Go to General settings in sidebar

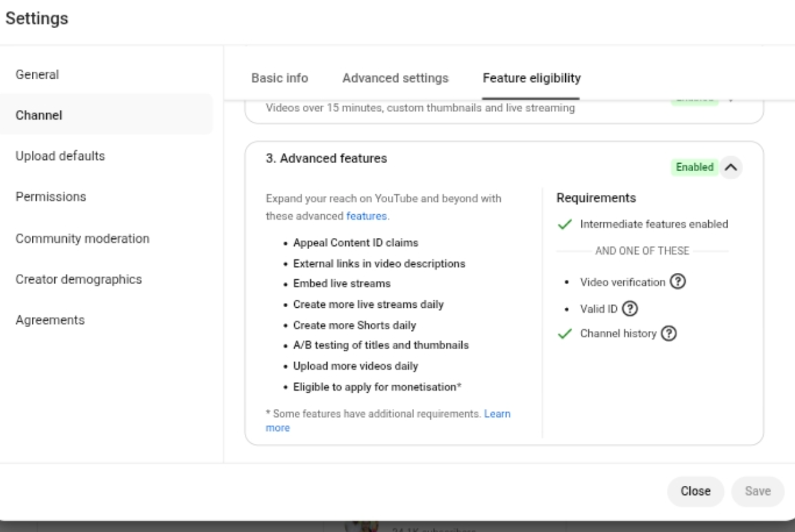pyautogui.click(x=37, y=75)
